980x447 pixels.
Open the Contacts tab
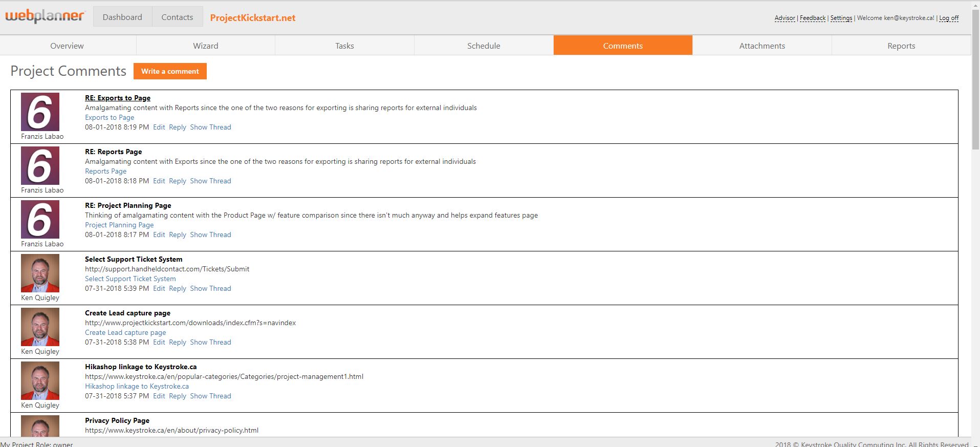tap(177, 17)
